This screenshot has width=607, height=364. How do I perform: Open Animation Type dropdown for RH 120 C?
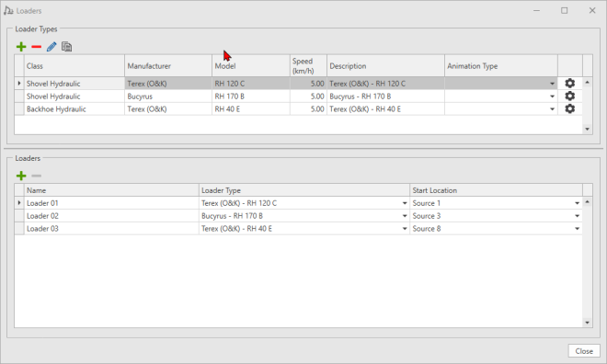pyautogui.click(x=552, y=84)
